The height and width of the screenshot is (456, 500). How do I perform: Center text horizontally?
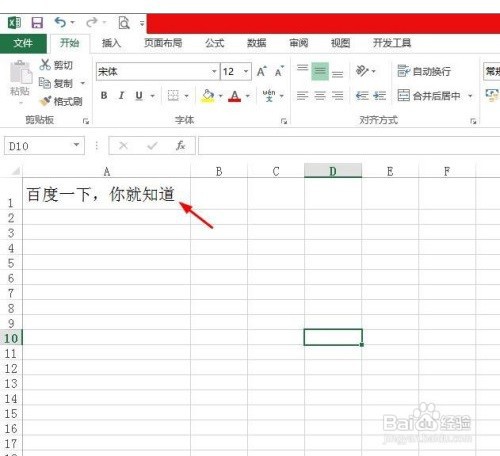click(x=320, y=96)
